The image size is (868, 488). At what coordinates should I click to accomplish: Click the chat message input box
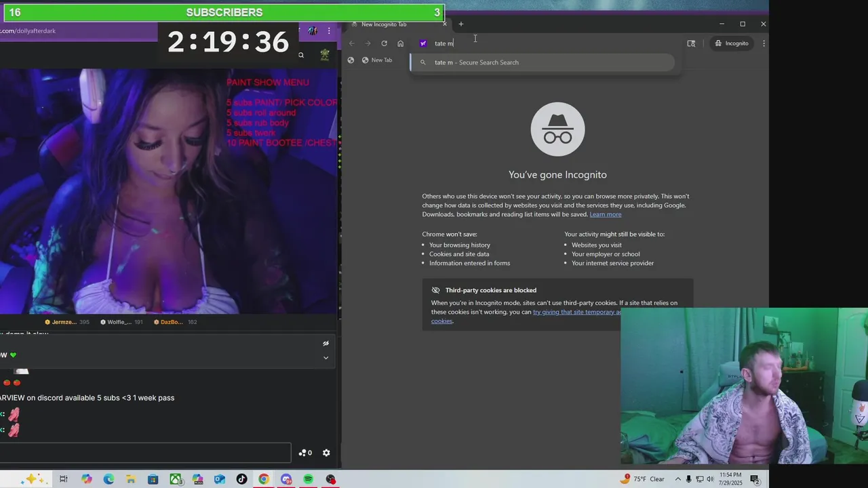pyautogui.click(x=145, y=453)
